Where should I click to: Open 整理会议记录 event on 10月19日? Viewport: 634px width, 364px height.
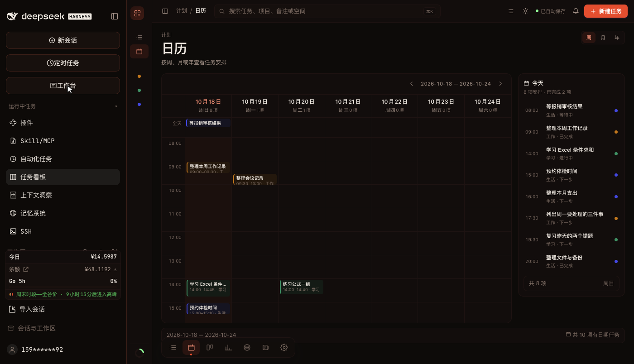[x=255, y=180]
